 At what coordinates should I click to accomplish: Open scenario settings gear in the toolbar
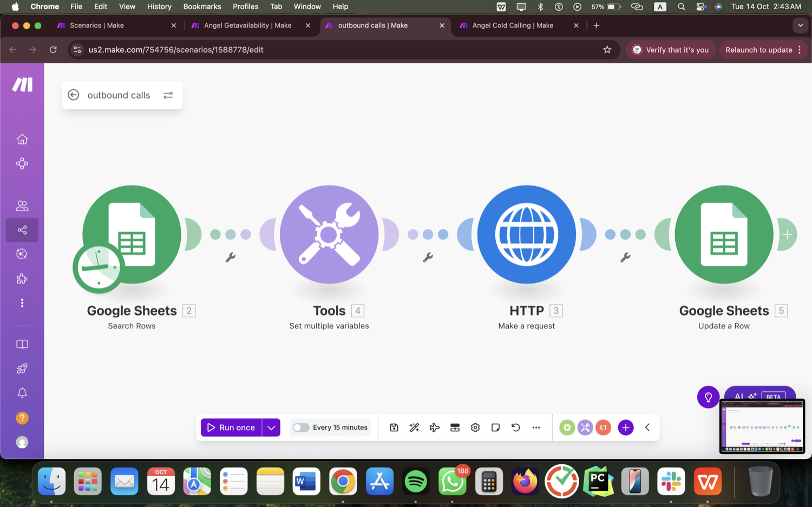(x=475, y=427)
